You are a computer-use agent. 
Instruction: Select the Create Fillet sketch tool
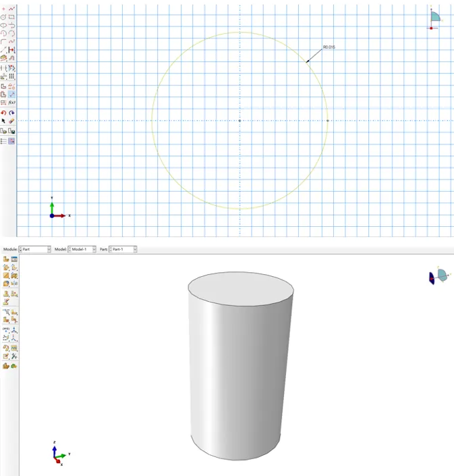point(3,42)
